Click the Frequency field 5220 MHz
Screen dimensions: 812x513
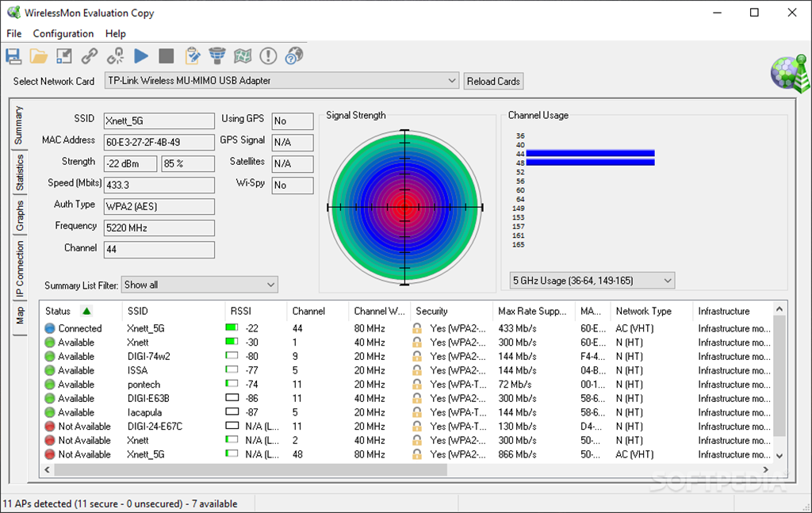(159, 228)
